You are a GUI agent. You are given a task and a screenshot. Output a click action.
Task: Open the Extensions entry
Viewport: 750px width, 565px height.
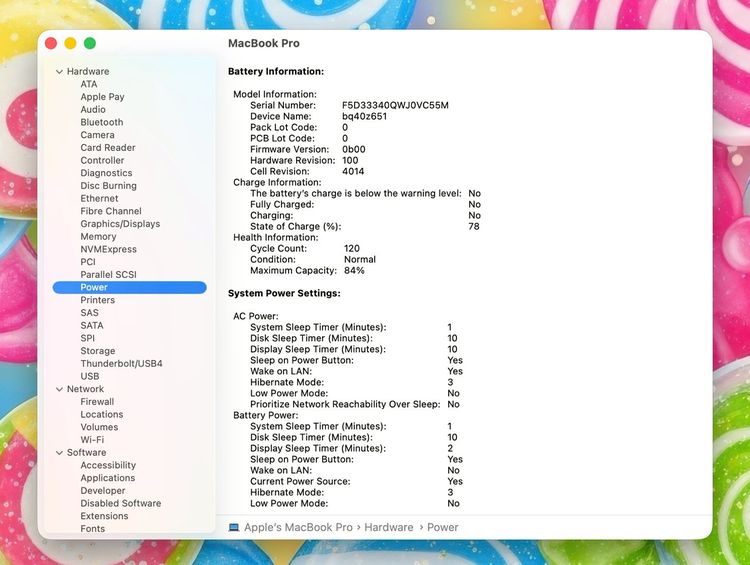click(104, 516)
